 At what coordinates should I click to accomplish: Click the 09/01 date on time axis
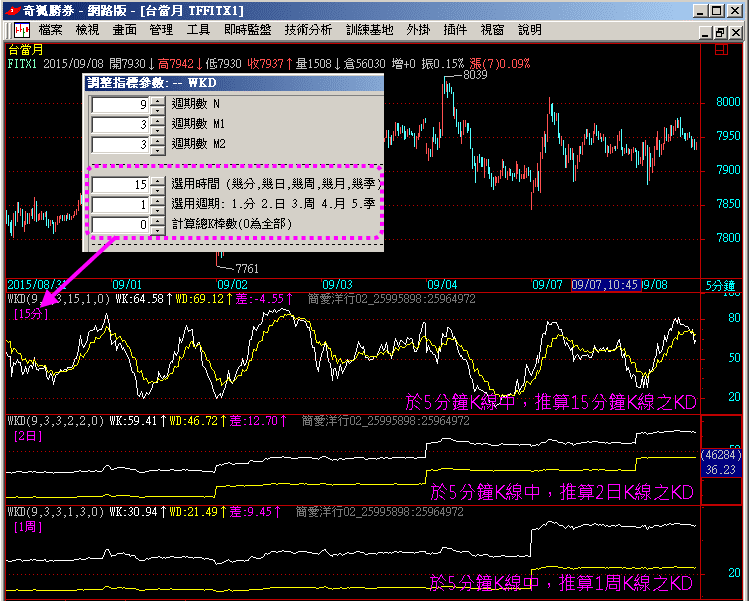(127, 285)
